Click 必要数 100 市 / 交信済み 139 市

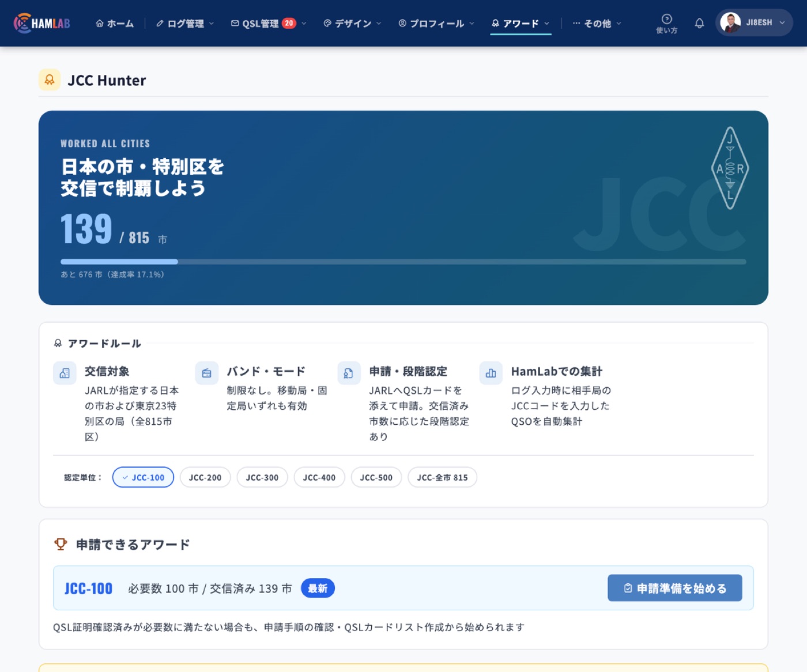click(x=210, y=588)
